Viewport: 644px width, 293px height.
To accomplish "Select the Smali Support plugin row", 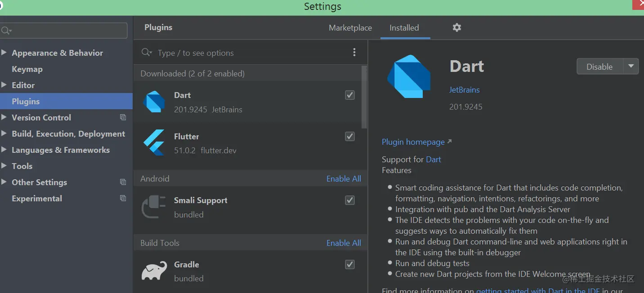I will click(x=250, y=208).
